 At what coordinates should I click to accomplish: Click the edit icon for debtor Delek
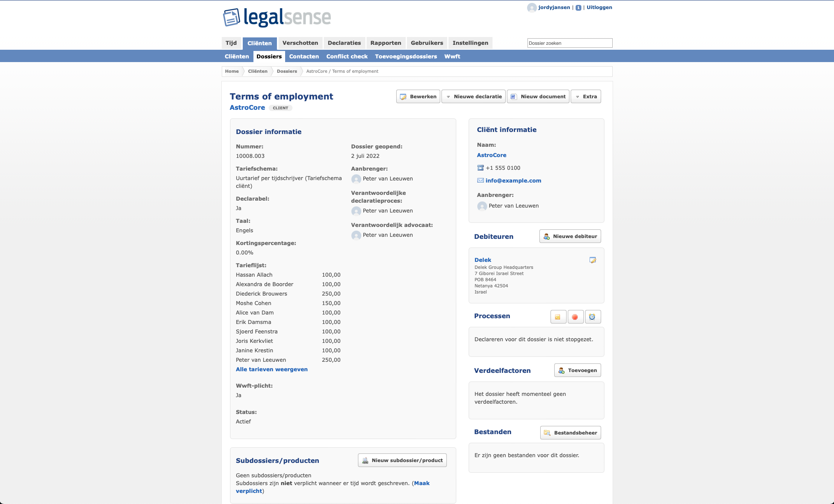[592, 260]
